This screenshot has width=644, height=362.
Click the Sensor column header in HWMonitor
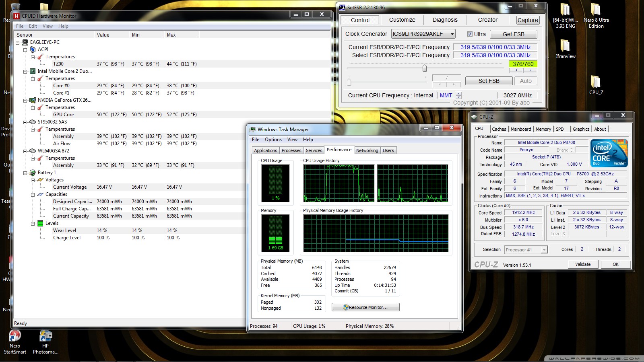coord(54,35)
